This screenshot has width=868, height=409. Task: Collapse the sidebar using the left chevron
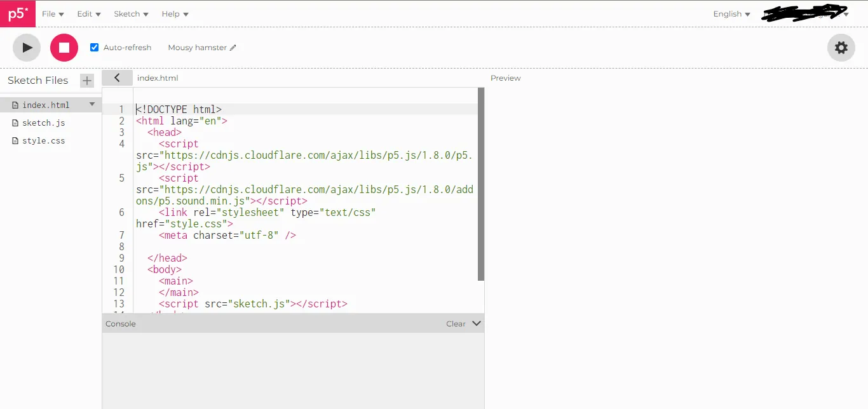117,77
